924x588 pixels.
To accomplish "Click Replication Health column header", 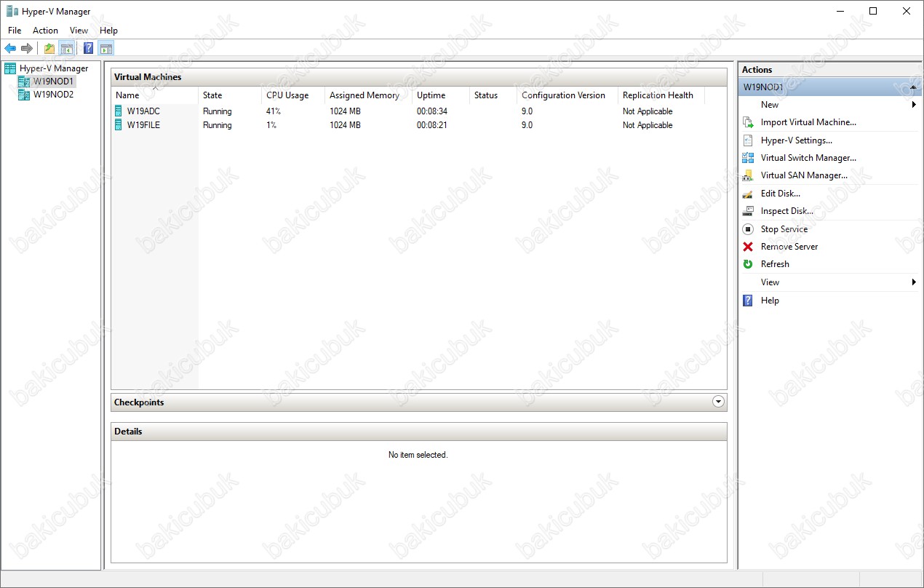I will point(661,95).
